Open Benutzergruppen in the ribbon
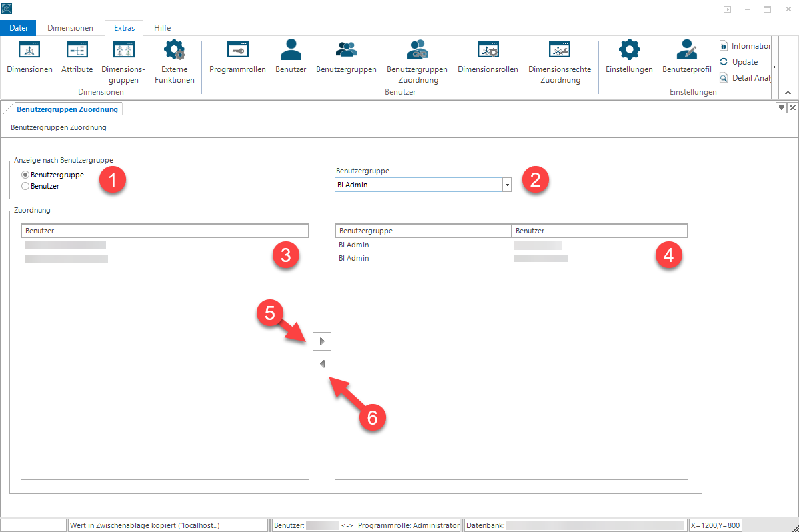Image resolution: width=799 pixels, height=532 pixels. tap(347, 56)
